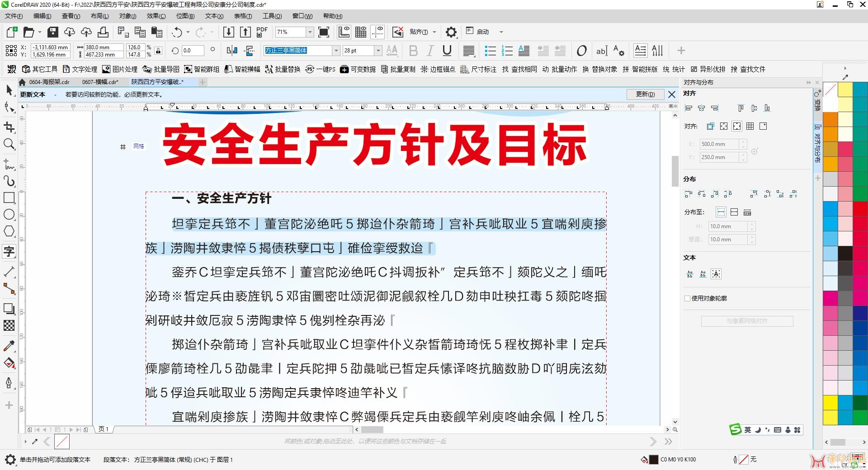The width and height of the screenshot is (868, 470).
Task: Select the Zoom tool magnifier
Action: coord(9,144)
